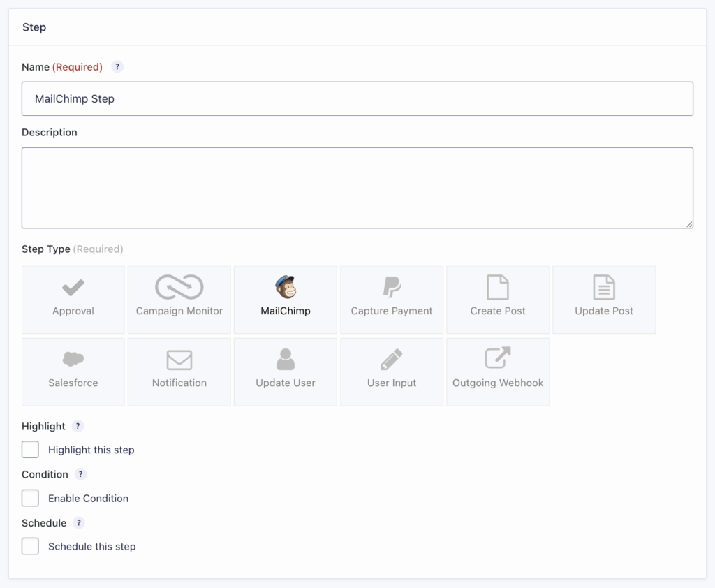Open the Condition help tooltip
715x588 pixels.
80,474
